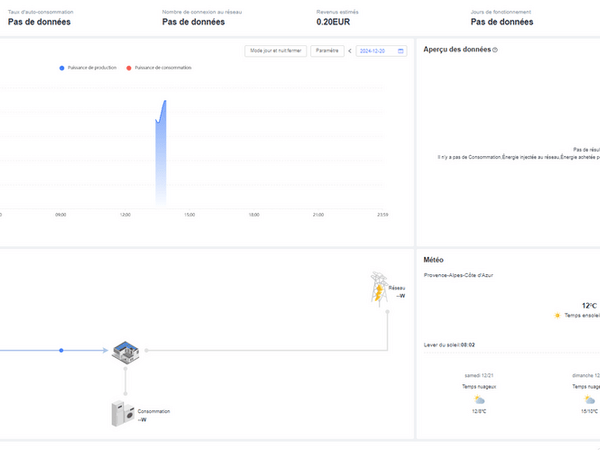Open the date picker showing 2024-12-20
The height and width of the screenshot is (450, 600).
click(x=376, y=51)
